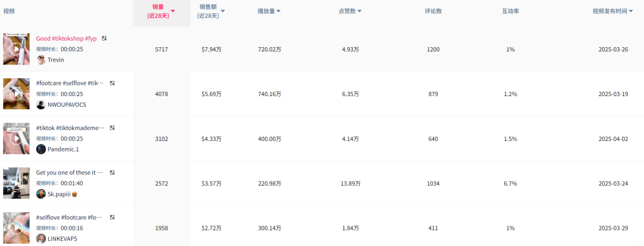644x246 pixels.
Task: Select the 互动率 column header
Action: (x=510, y=11)
